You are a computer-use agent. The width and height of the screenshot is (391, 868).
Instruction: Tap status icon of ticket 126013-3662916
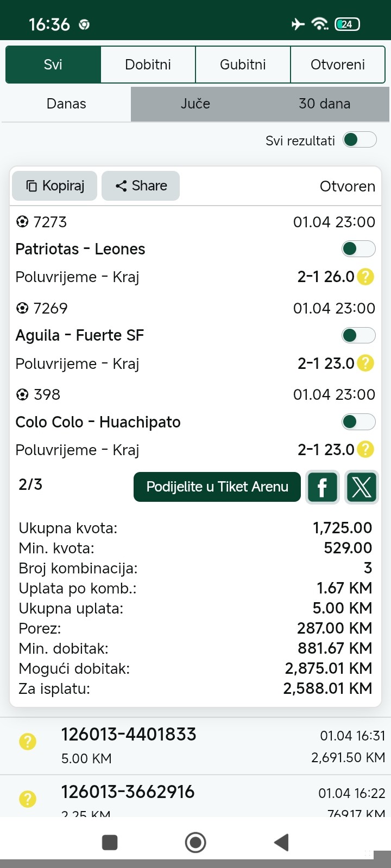[28, 799]
